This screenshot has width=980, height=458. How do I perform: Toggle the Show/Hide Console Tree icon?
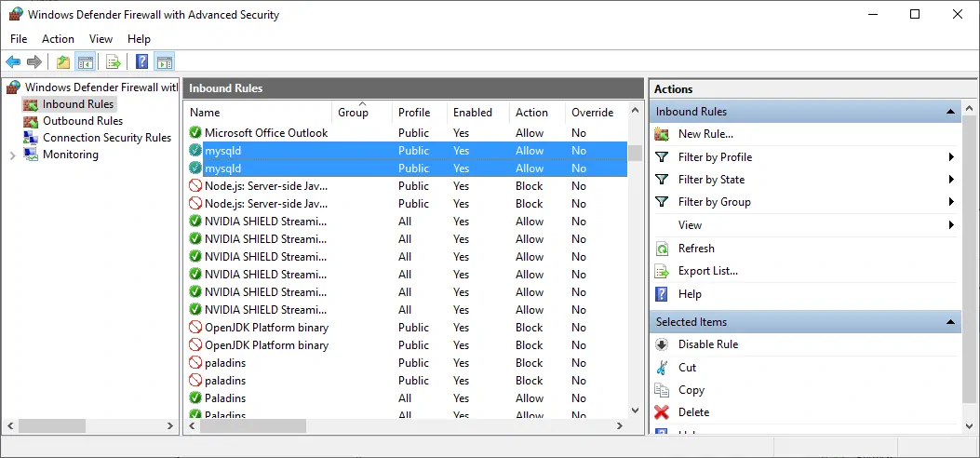(x=85, y=62)
